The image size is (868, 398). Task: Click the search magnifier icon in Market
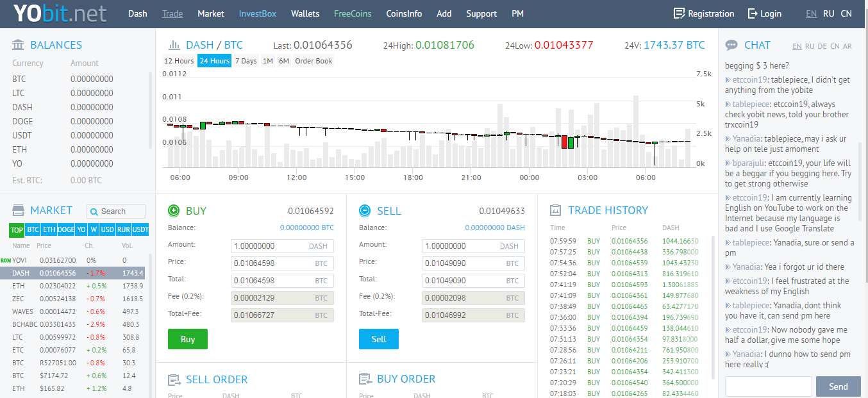click(94, 211)
